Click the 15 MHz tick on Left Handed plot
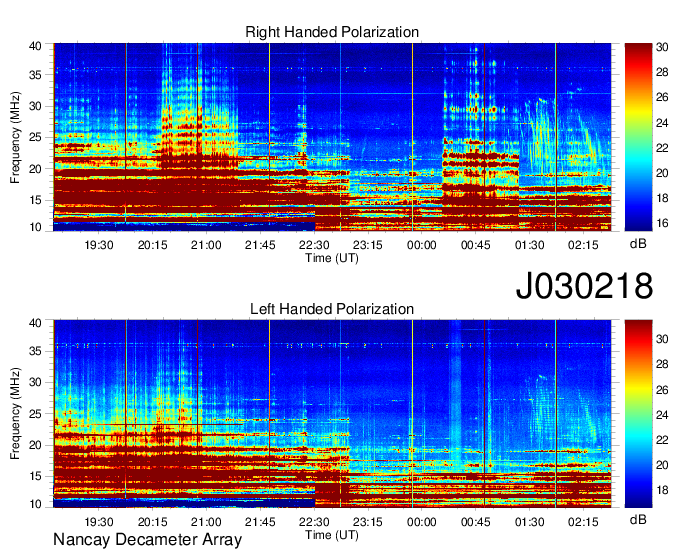Screen dimensions: 680x552 [x=35, y=477]
